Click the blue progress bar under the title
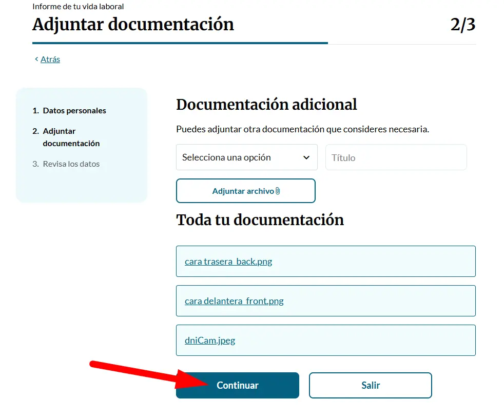 tap(180, 43)
